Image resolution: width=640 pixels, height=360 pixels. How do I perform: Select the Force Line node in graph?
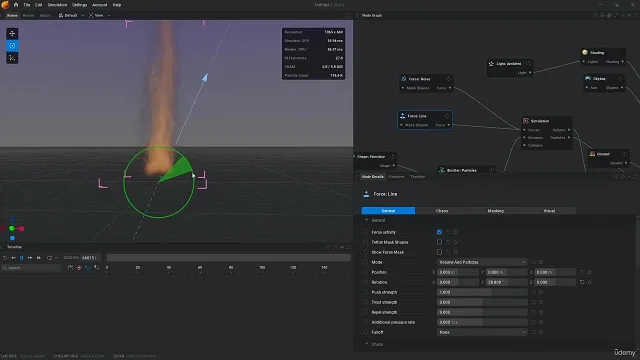(425, 120)
